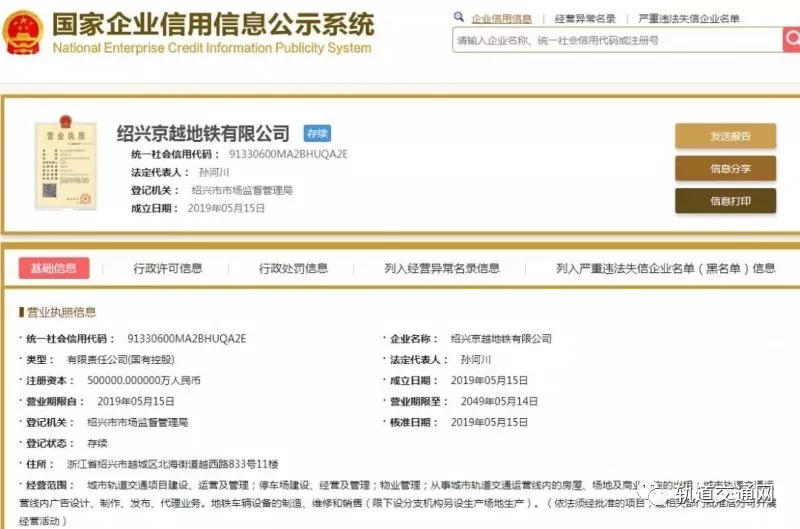Click the company title 绍兴京越地铁有限公司
The image size is (800, 529).
coord(203,134)
